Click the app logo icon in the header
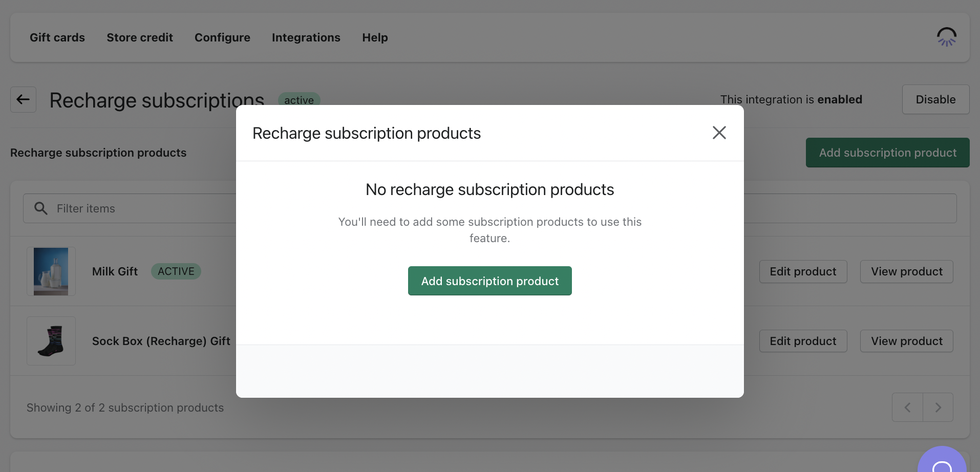 (x=947, y=37)
